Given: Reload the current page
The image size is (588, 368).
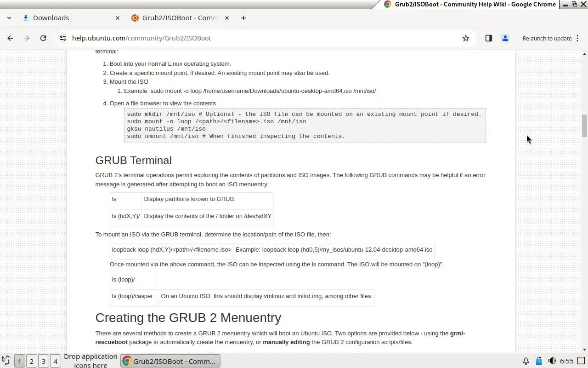Looking at the screenshot, I should (43, 38).
